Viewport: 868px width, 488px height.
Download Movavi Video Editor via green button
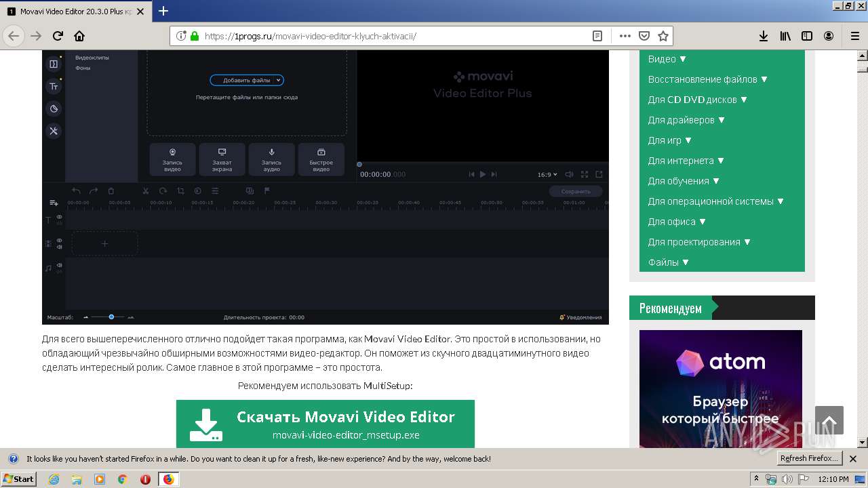pyautogui.click(x=325, y=424)
